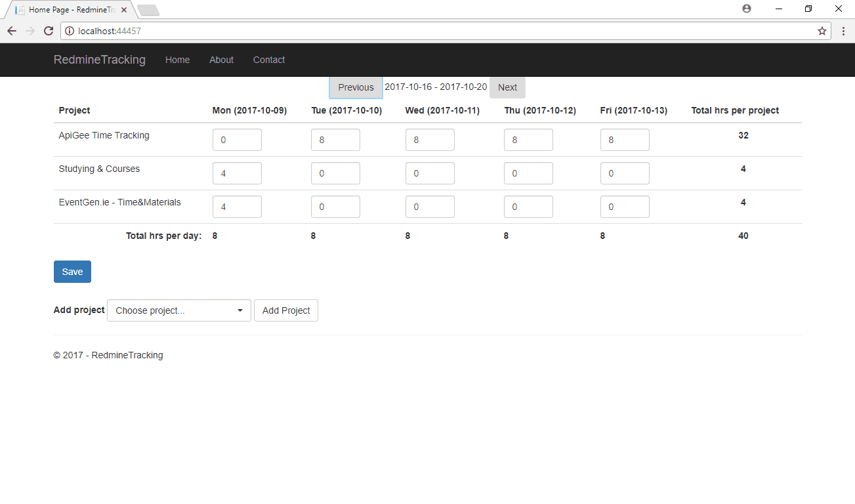Edit EventGen.ie Tuesday hours field
Viewport: 855px width, 504px height.
pyautogui.click(x=335, y=207)
